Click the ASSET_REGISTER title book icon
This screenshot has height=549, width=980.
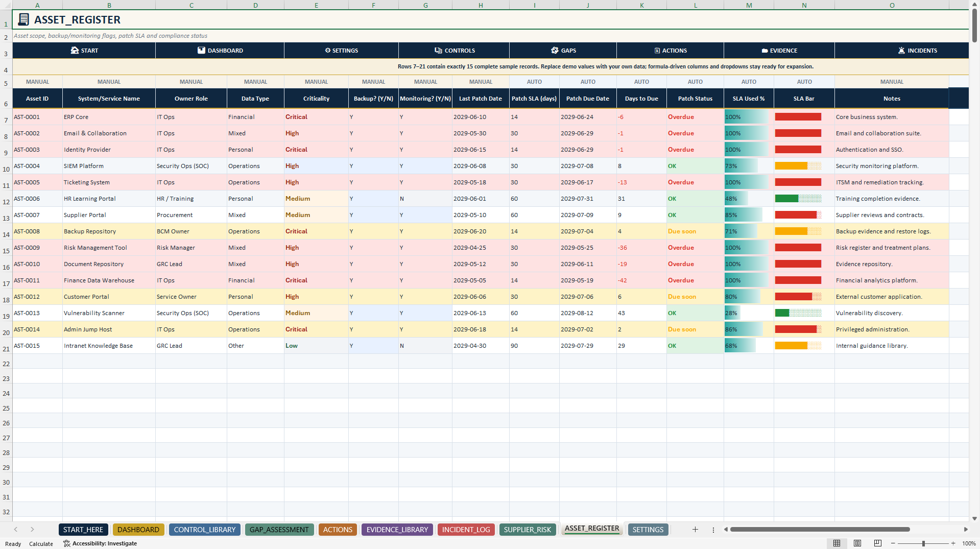tap(23, 19)
